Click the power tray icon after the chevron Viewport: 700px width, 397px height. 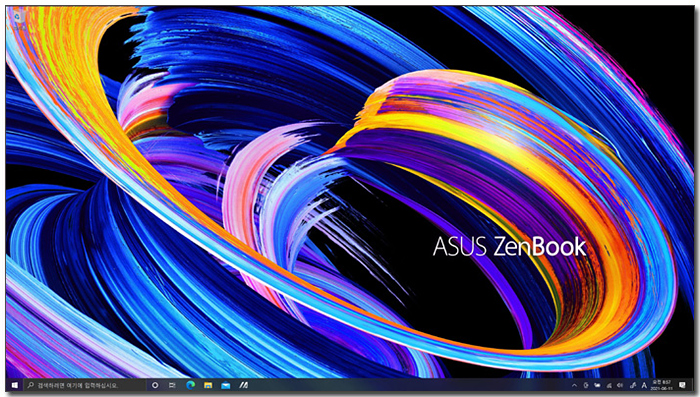(586, 385)
